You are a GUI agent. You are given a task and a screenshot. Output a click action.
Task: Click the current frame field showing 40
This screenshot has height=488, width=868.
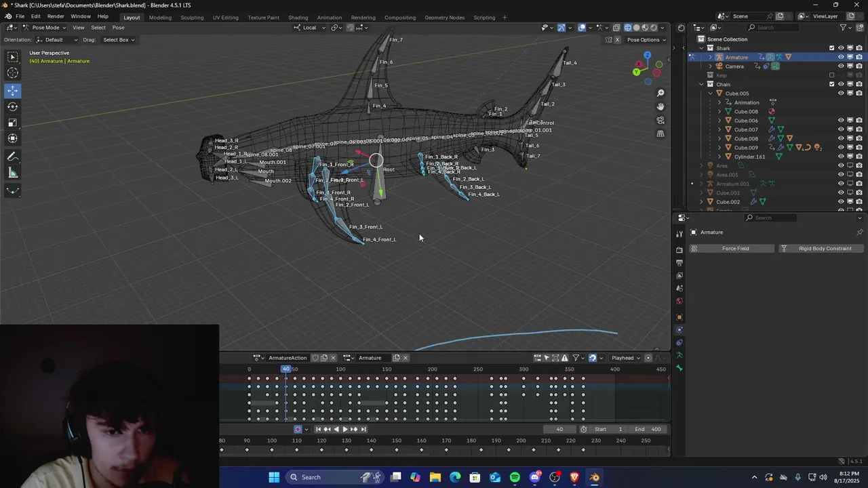559,429
